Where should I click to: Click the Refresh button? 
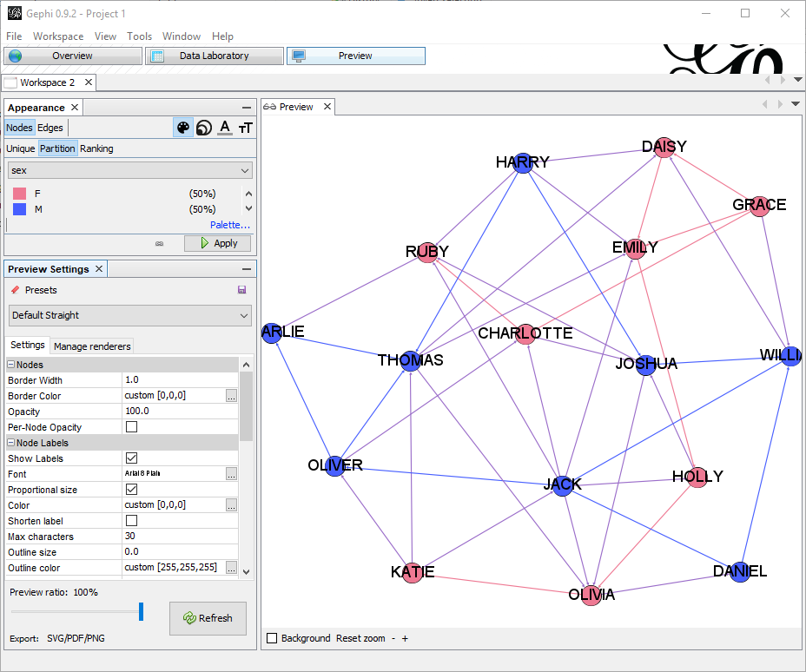(208, 618)
